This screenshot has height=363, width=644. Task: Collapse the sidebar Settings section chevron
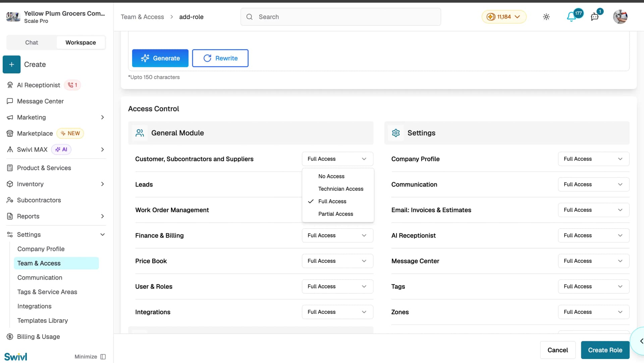pos(103,235)
